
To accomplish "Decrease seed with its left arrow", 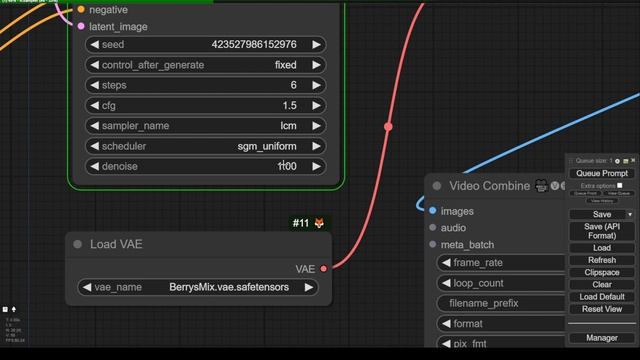I will pyautogui.click(x=95, y=44).
